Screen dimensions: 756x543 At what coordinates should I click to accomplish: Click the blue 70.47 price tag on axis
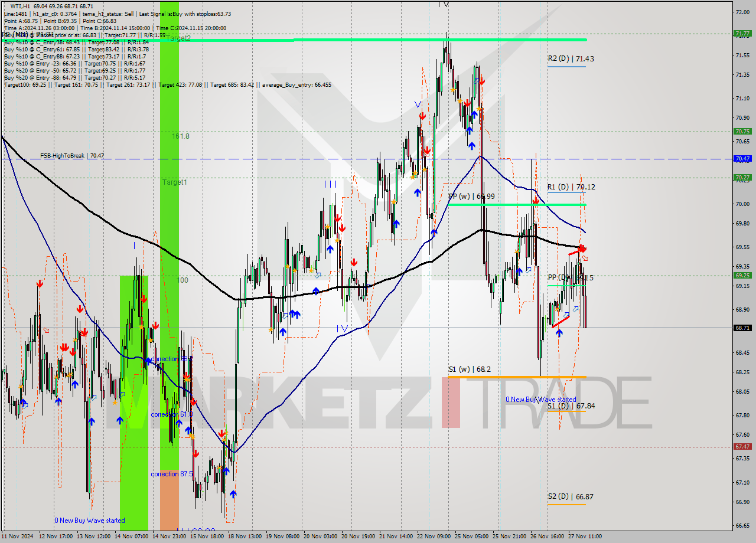pyautogui.click(x=742, y=158)
